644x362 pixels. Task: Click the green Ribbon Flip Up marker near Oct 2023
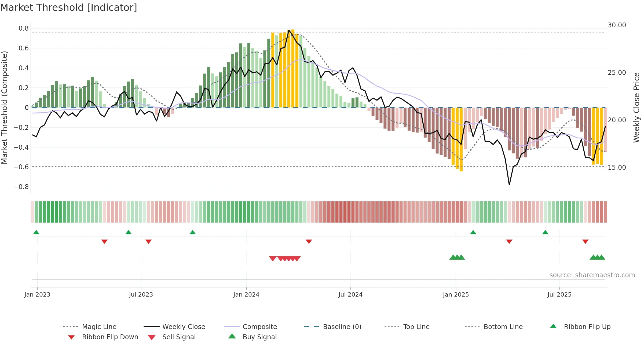(x=193, y=232)
